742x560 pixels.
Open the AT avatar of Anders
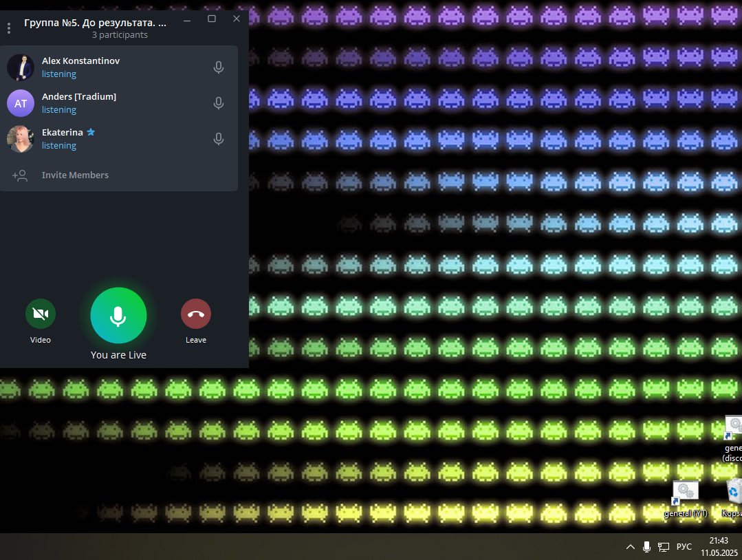[21, 103]
